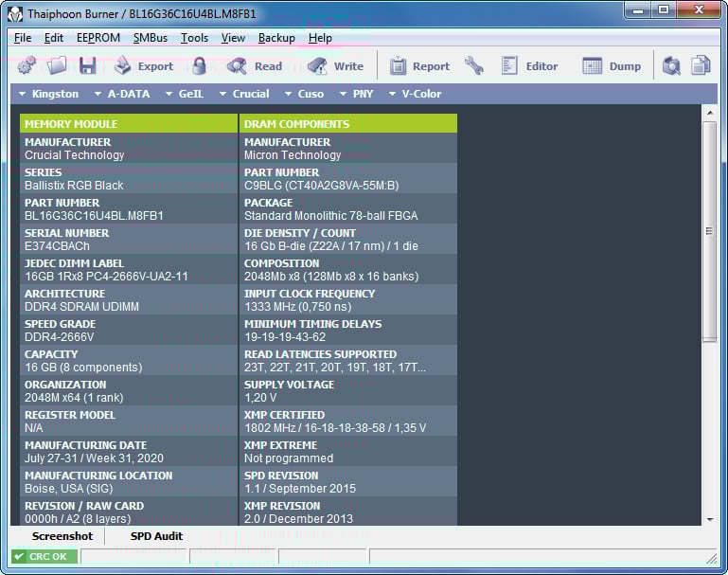Screen dimensions: 728x575
Task: Click JEDEC label 16GB 1Rx8 PC4-2666V-UA2-11
Action: click(x=106, y=277)
